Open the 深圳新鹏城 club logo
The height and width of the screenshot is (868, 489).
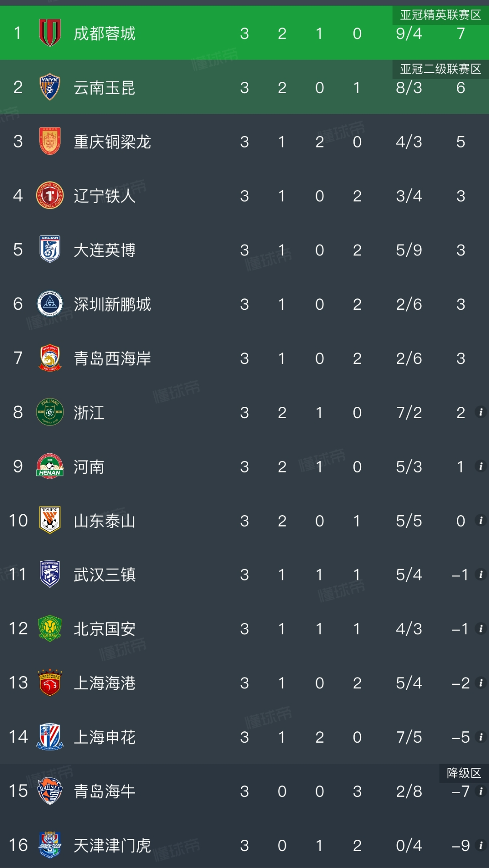pyautogui.click(x=50, y=304)
